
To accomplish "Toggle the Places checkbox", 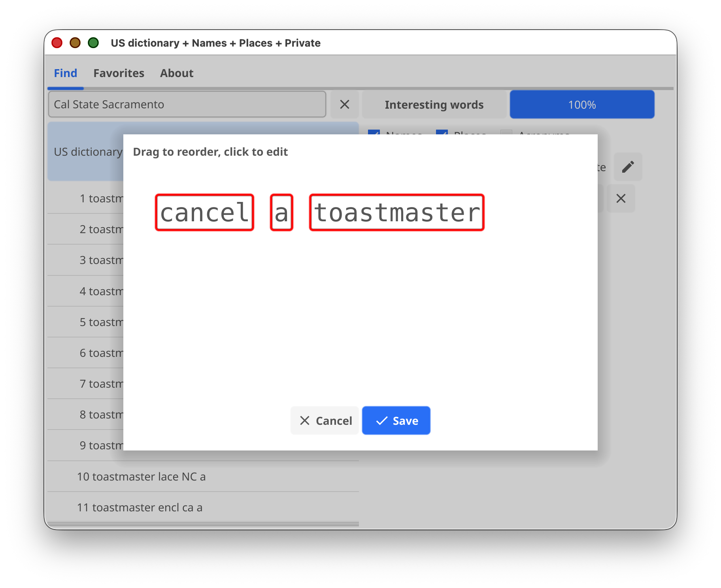I will (x=442, y=132).
